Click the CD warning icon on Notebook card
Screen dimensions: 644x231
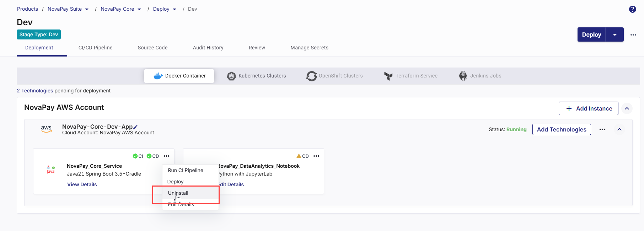click(299, 156)
